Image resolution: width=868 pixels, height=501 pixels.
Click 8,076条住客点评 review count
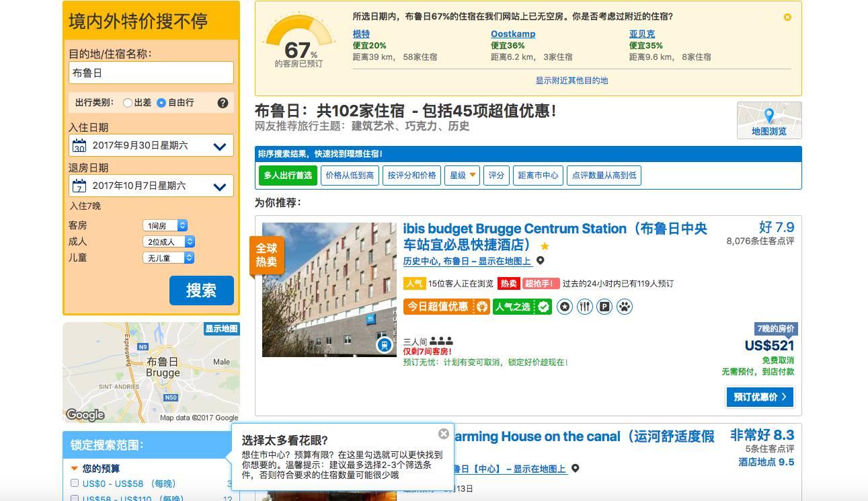click(x=760, y=241)
